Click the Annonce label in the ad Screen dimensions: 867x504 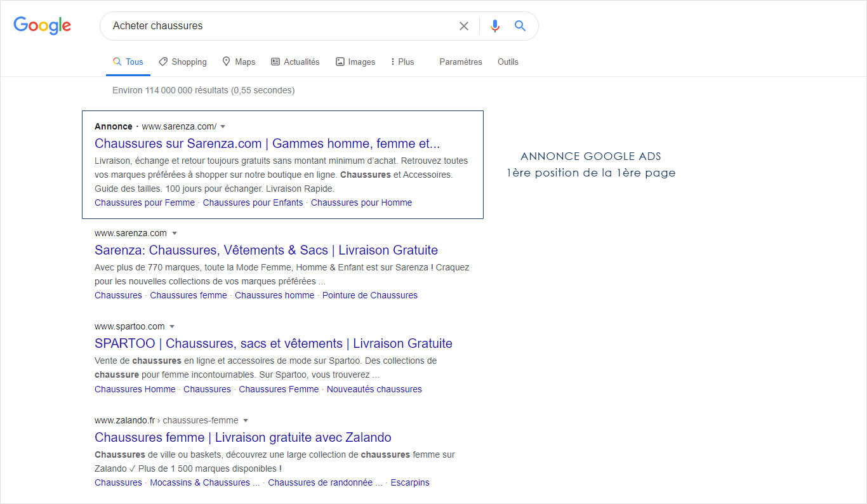tap(114, 126)
